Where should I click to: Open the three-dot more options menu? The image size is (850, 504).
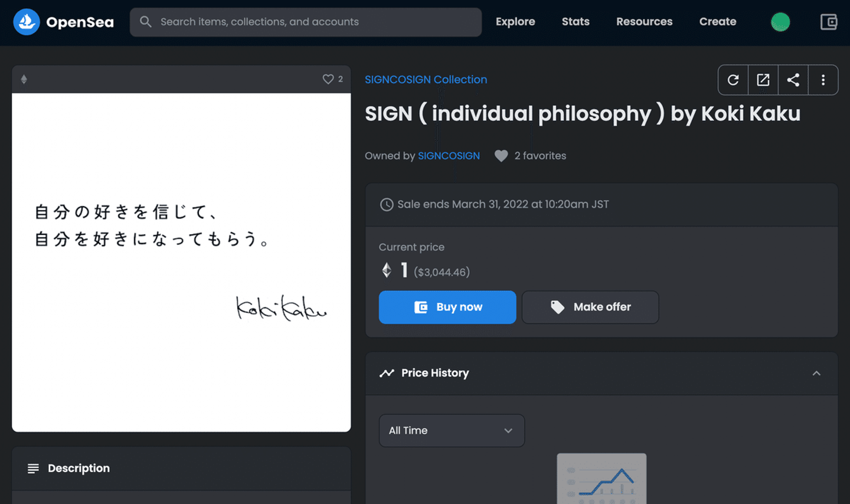(x=823, y=80)
